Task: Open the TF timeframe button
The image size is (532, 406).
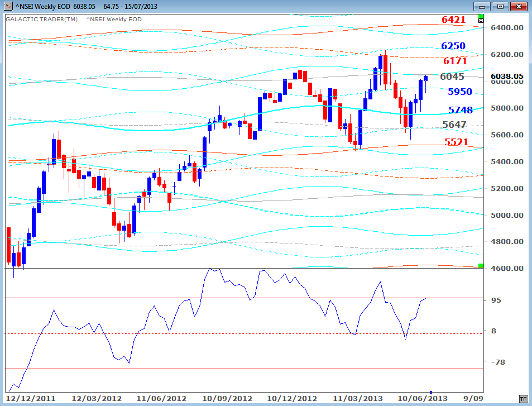Action: coord(523,398)
